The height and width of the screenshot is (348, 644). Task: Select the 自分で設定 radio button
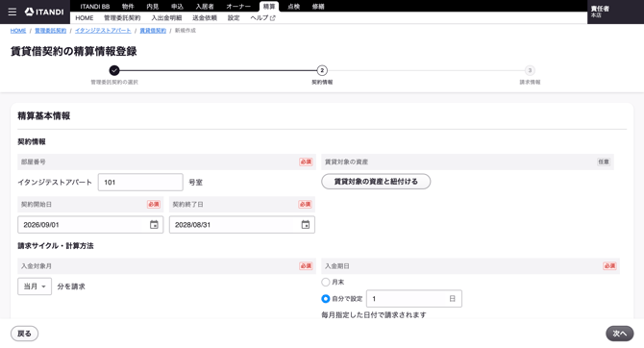pos(326,299)
